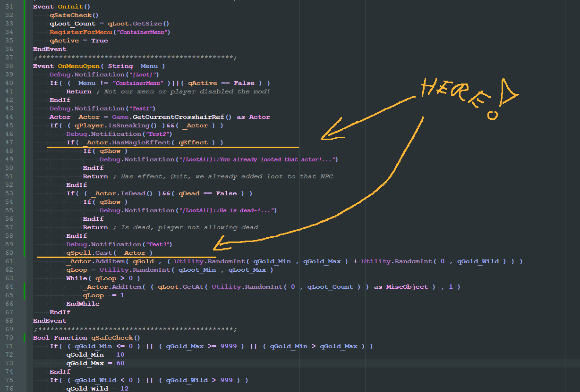Click "Bool Function qSafeCheck()" declaration
The image size is (580, 392).
tap(86, 338)
